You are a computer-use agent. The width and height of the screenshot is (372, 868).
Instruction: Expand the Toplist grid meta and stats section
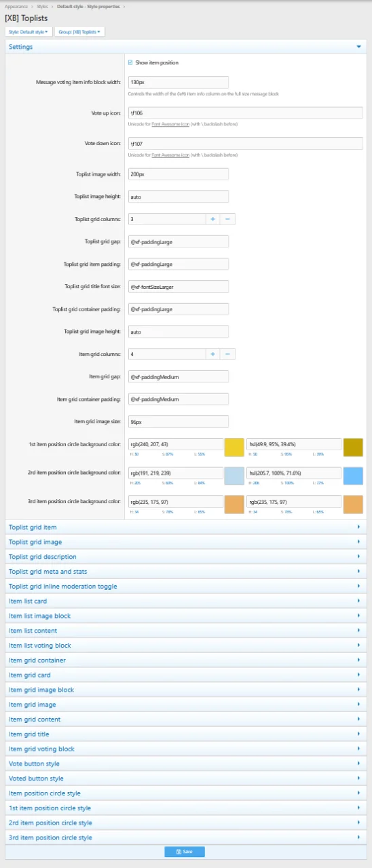pyautogui.click(x=186, y=572)
